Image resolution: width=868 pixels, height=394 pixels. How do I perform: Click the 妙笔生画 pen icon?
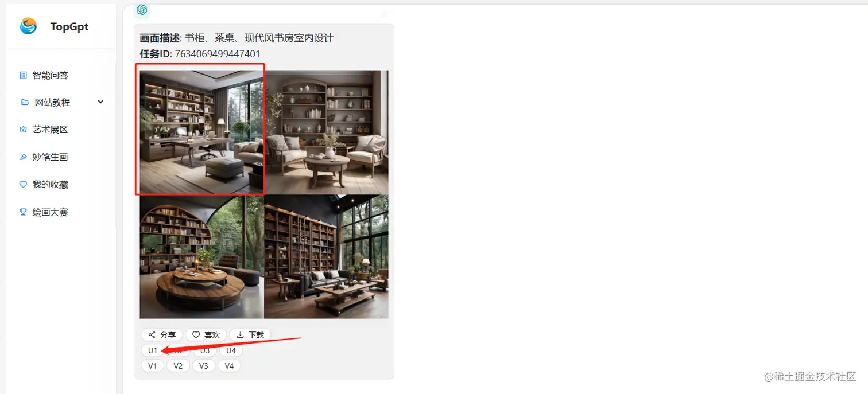point(23,157)
